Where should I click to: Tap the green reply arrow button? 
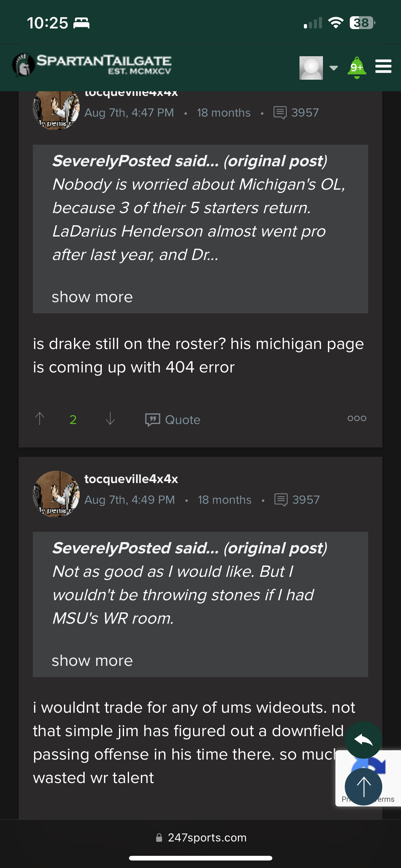tap(363, 740)
